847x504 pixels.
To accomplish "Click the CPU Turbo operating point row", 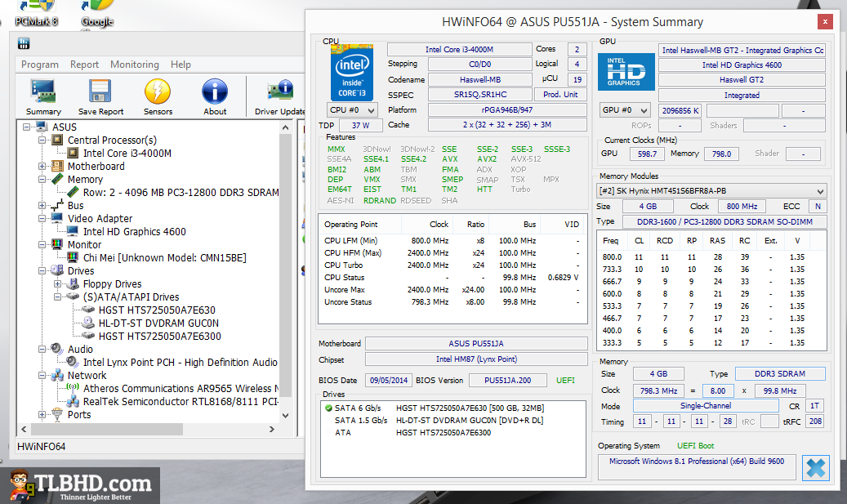I will pos(452,265).
